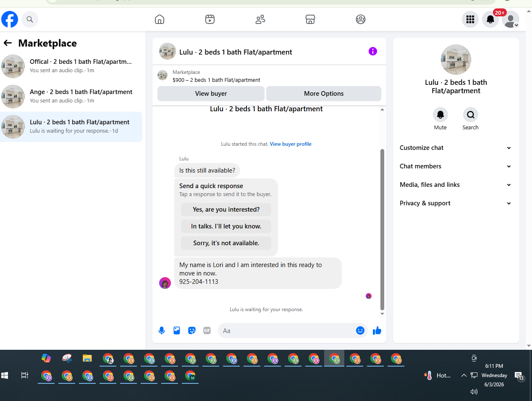Click the chat scroll down arrow

[x=382, y=314]
